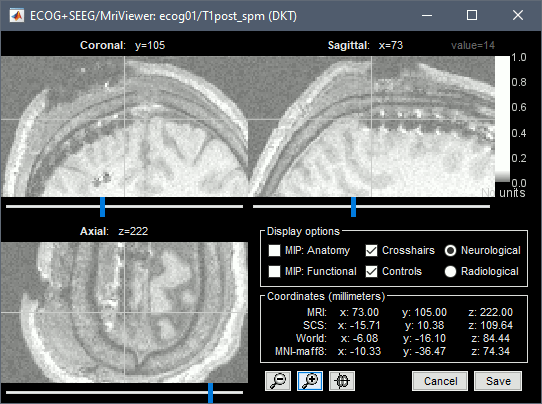Viewport: 542px width, 404px height.
Task: Click the Cancel button
Action: (440, 381)
